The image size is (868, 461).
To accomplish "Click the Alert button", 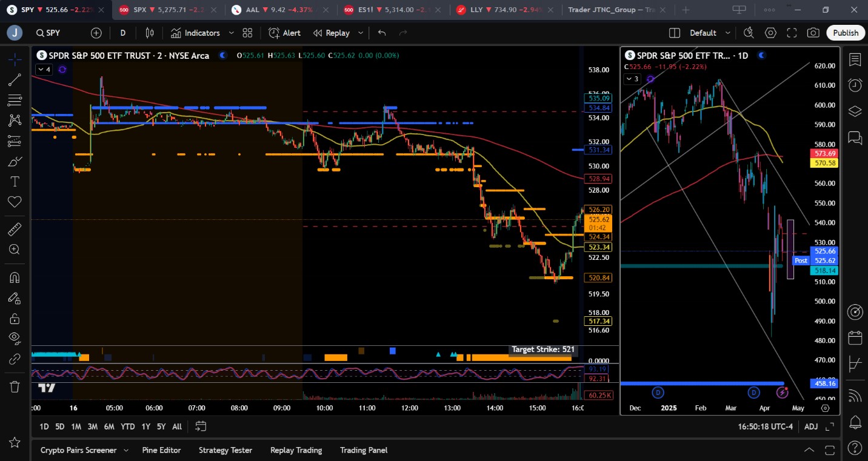I will click(284, 33).
